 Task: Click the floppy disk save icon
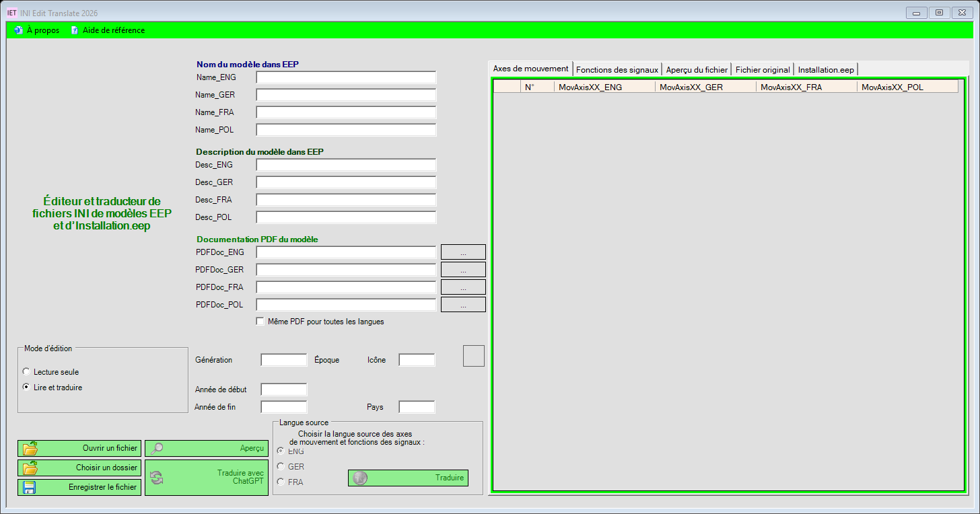(30, 487)
